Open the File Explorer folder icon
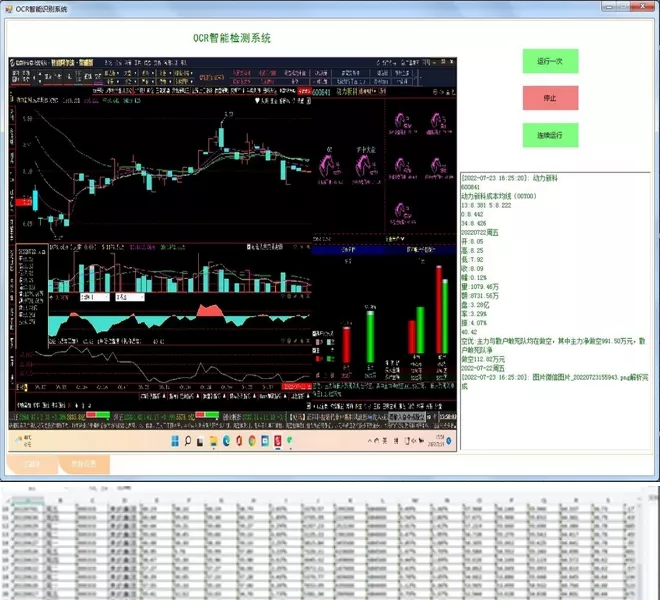Viewport: 660px width, 600px height. [213, 441]
